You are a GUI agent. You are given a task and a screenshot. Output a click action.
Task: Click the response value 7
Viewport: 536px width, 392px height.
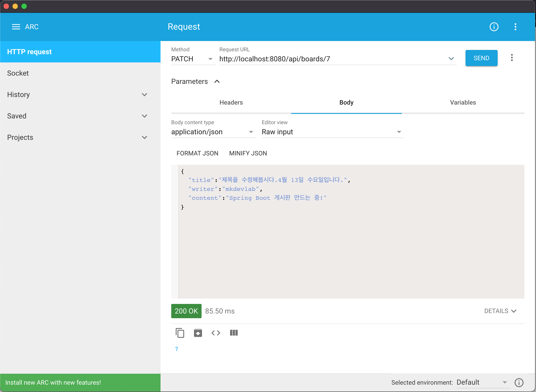click(176, 349)
